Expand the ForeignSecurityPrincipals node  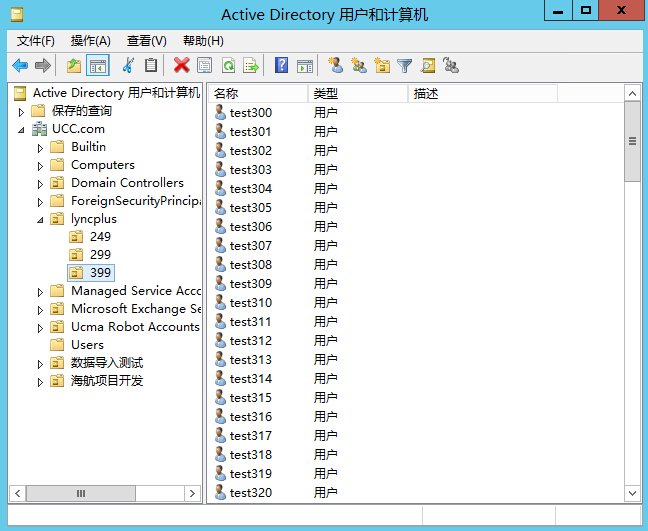pos(40,202)
